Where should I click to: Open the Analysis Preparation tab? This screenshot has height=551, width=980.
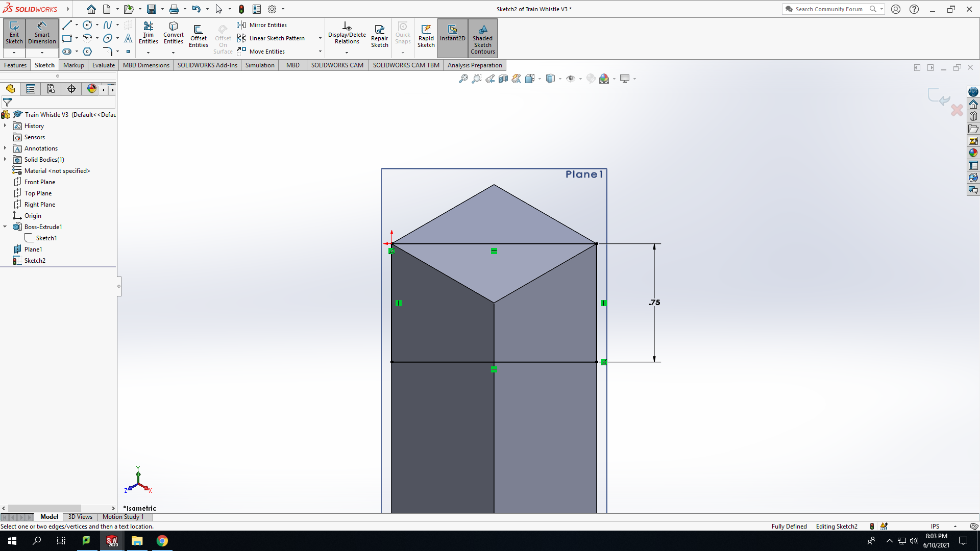pos(475,65)
